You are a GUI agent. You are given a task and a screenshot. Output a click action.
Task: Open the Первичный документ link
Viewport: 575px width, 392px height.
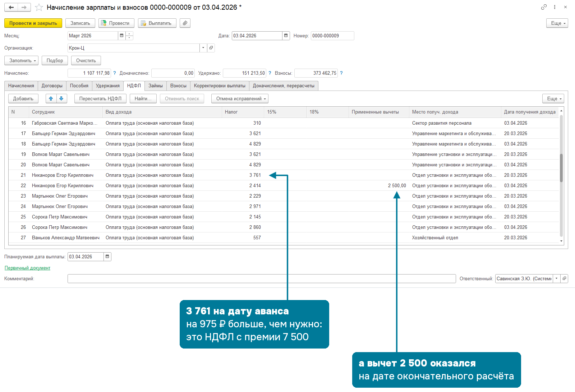(27, 268)
